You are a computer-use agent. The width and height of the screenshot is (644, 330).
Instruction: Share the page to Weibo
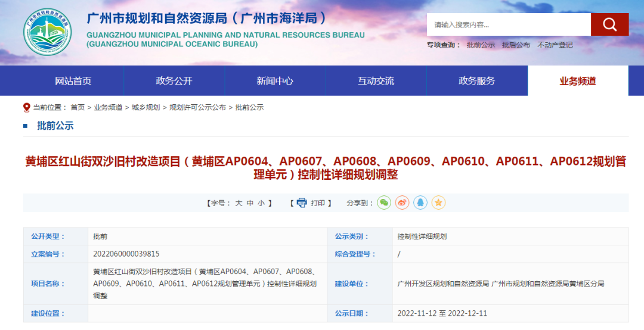(402, 203)
